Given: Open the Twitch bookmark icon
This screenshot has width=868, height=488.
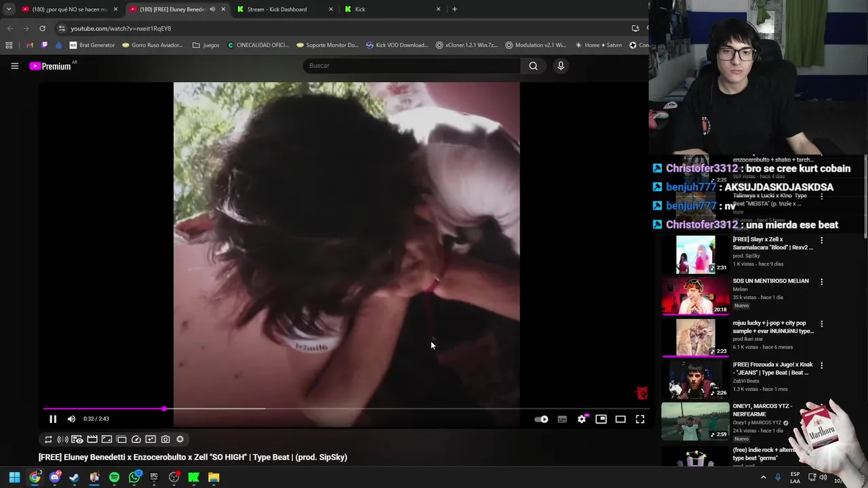Looking at the screenshot, I should coord(44,45).
